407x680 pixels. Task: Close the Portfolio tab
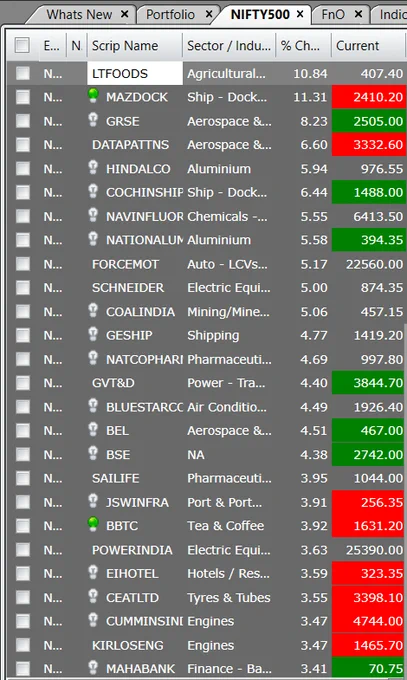(209, 14)
